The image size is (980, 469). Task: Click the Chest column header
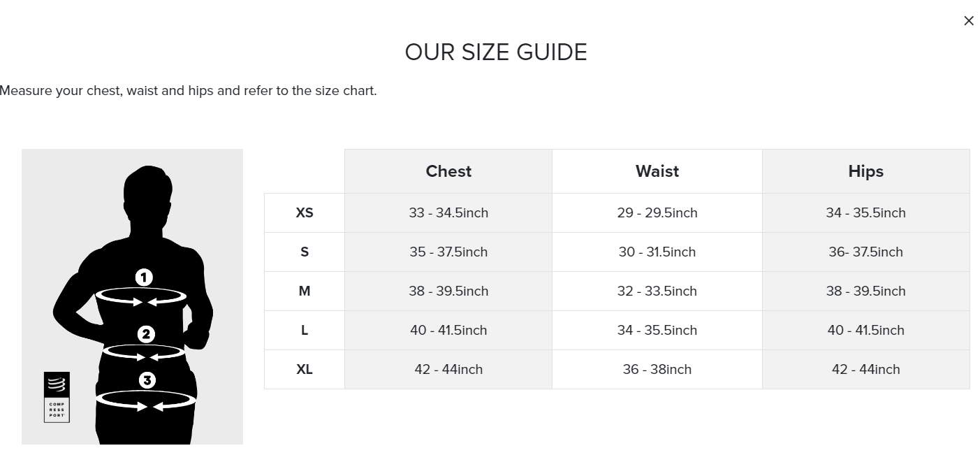[448, 171]
